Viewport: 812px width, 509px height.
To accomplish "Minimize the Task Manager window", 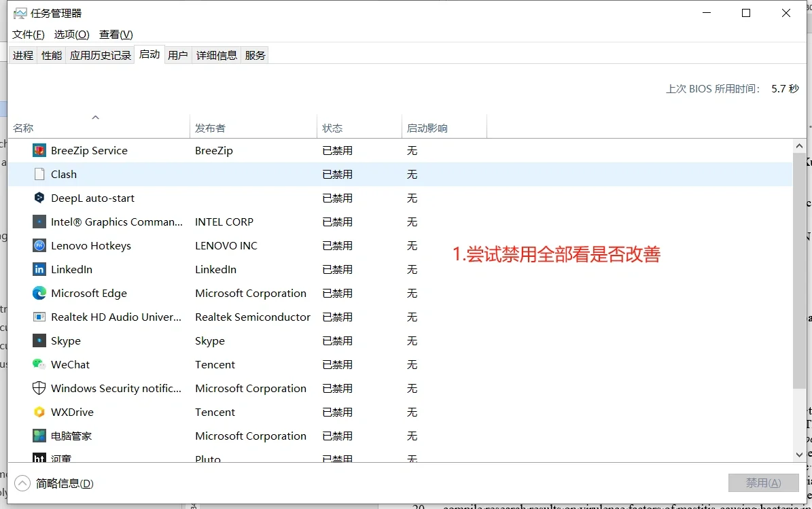I will (x=707, y=13).
